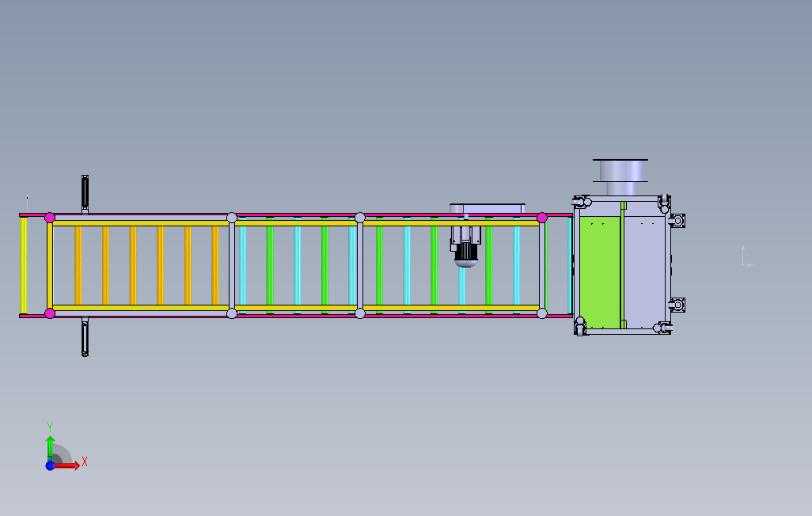Select the bottom yellow longitudinal rail below the orange rollers
Image resolution: width=812 pixels, height=516 pixels.
(140, 308)
